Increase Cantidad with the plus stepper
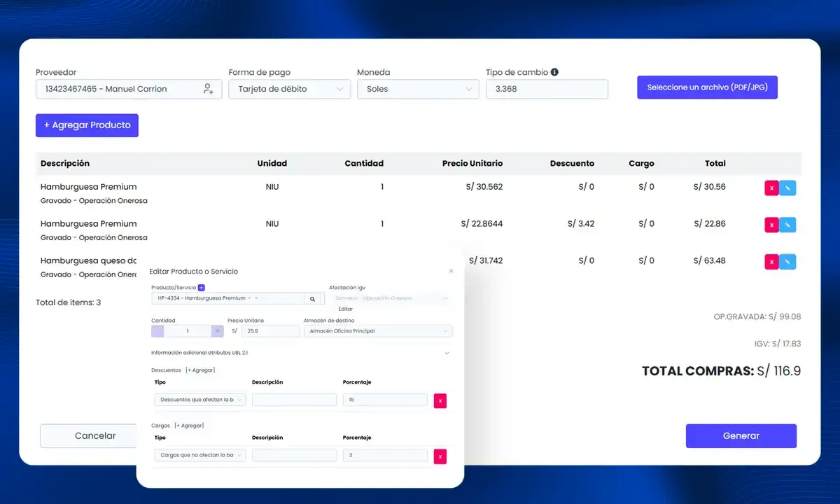 click(218, 331)
